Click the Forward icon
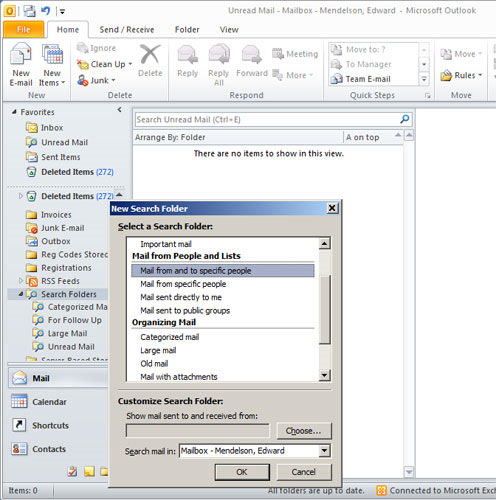The width and height of the screenshot is (496, 500). [252, 55]
